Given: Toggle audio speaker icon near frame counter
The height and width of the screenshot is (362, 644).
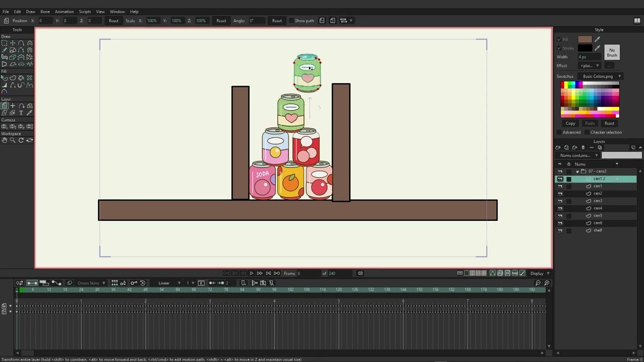Looking at the screenshot, I should (x=360, y=274).
